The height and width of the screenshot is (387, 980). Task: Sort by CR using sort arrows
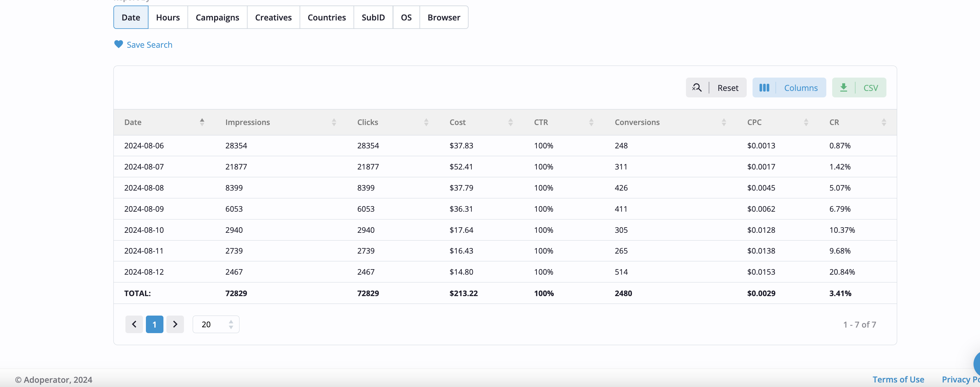point(884,122)
